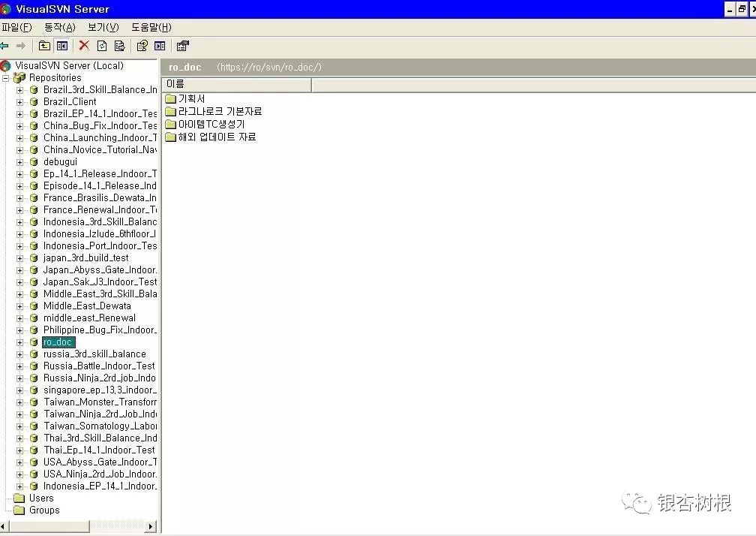The image size is (756, 536).
Task: Select the 라그나로크 기본자료 folder name
Action: (220, 111)
